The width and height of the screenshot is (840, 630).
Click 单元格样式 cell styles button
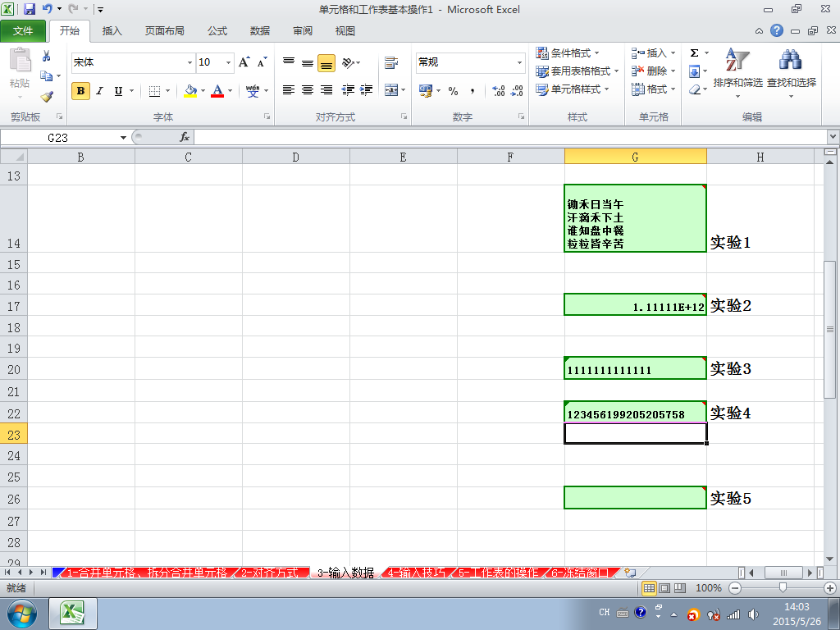573,89
